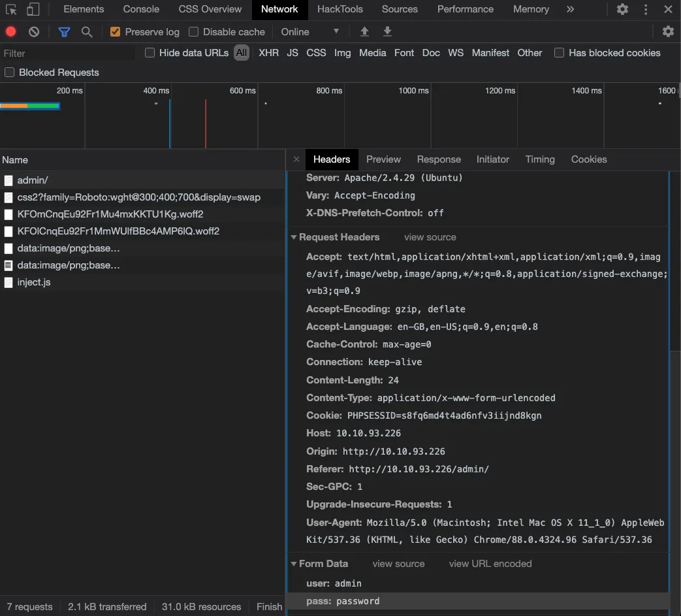The width and height of the screenshot is (681, 616).
Task: Toggle the device toolbar icon
Action: click(x=33, y=9)
